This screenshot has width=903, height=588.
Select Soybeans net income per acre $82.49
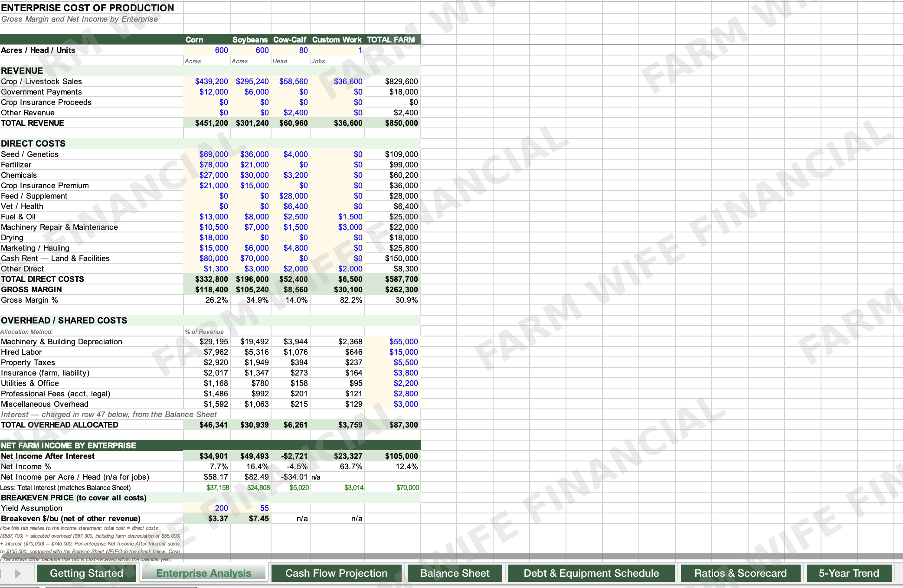point(251,477)
